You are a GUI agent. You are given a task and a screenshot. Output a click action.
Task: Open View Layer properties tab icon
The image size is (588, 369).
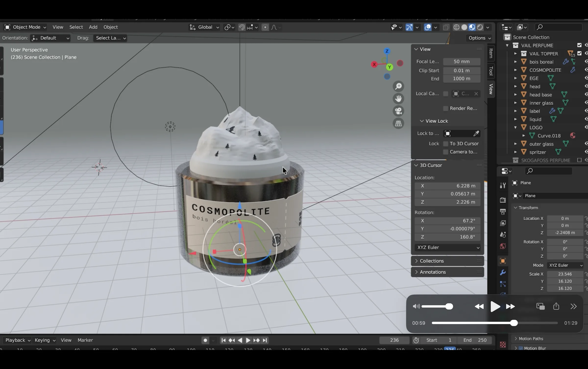(503, 223)
